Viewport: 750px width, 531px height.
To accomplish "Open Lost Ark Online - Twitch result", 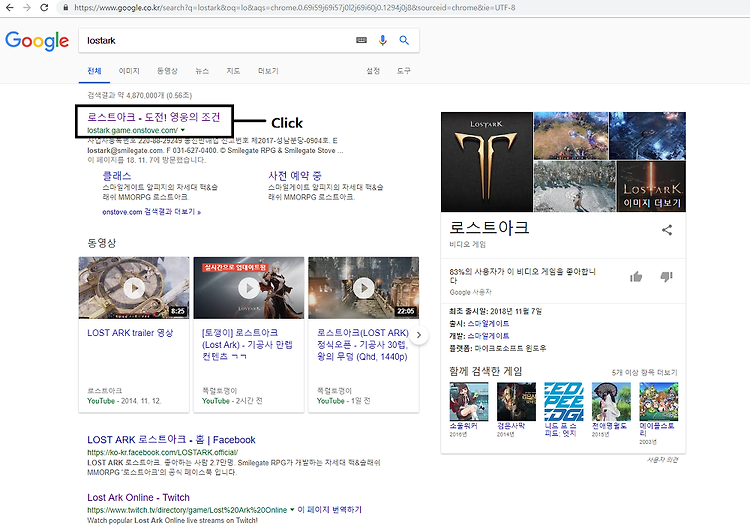I will [138, 498].
